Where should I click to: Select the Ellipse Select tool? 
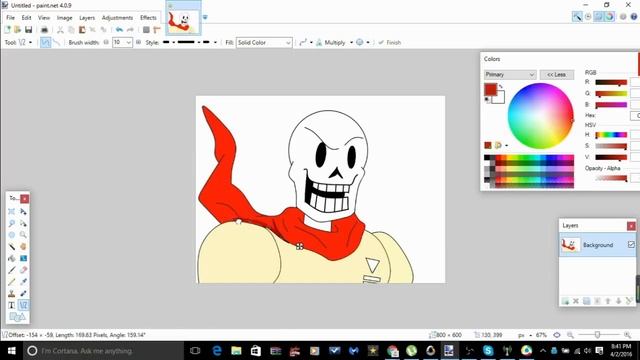(11, 235)
